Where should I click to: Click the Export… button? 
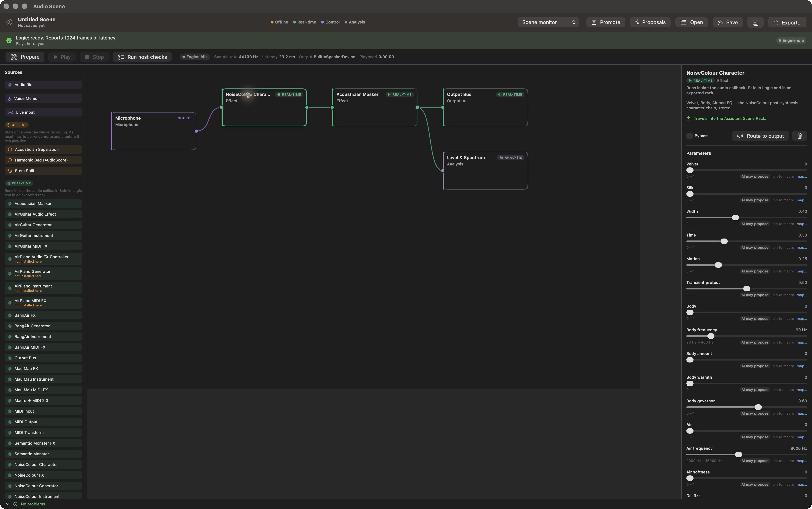[787, 22]
